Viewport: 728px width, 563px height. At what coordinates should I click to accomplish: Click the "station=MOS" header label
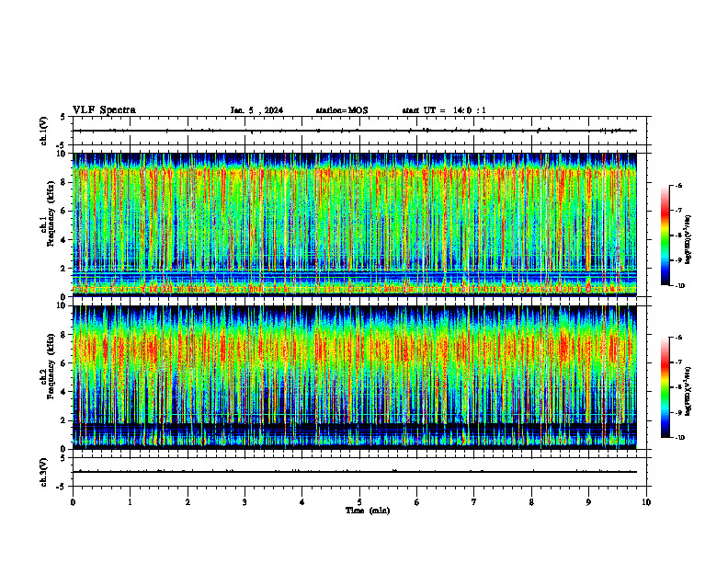coord(342,110)
